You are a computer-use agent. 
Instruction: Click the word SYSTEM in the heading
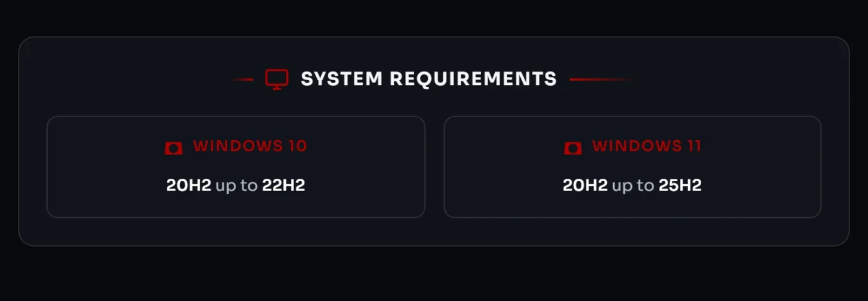[341, 79]
